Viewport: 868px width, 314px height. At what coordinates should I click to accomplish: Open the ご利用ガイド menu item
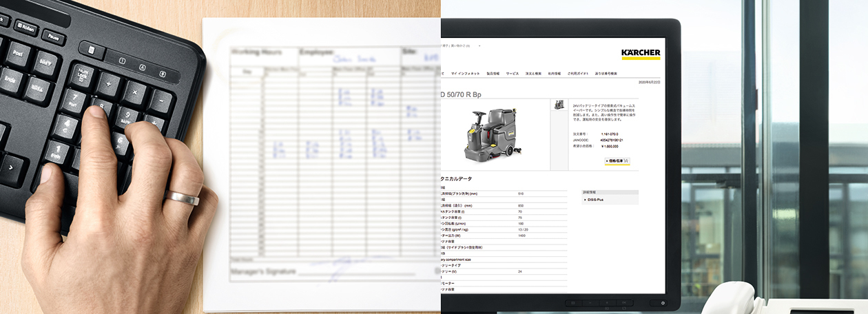[578, 73]
